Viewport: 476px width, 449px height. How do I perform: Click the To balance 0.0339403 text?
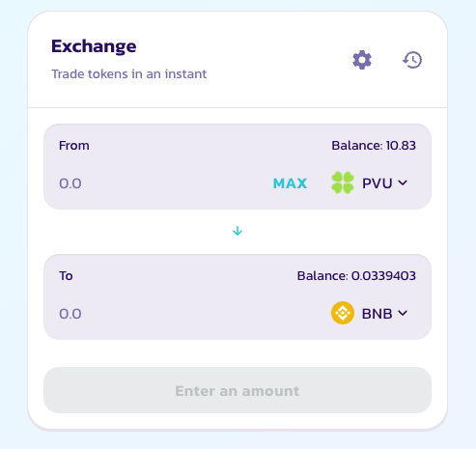pos(356,276)
